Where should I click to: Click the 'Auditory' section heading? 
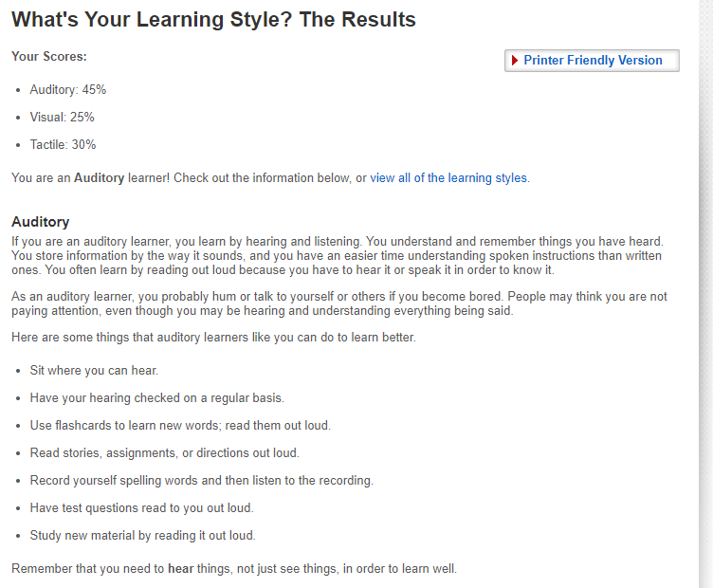pos(40,222)
